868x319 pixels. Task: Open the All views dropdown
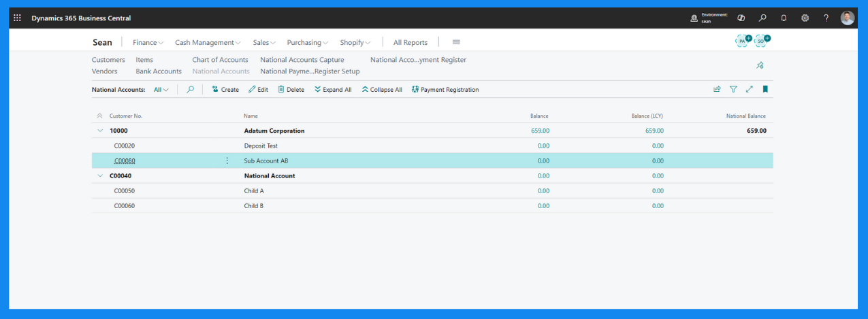[161, 90]
